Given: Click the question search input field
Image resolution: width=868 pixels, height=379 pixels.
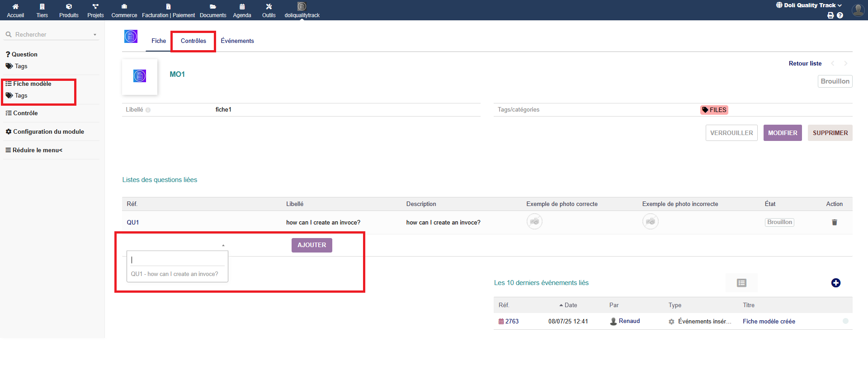Looking at the screenshot, I should click(177, 260).
